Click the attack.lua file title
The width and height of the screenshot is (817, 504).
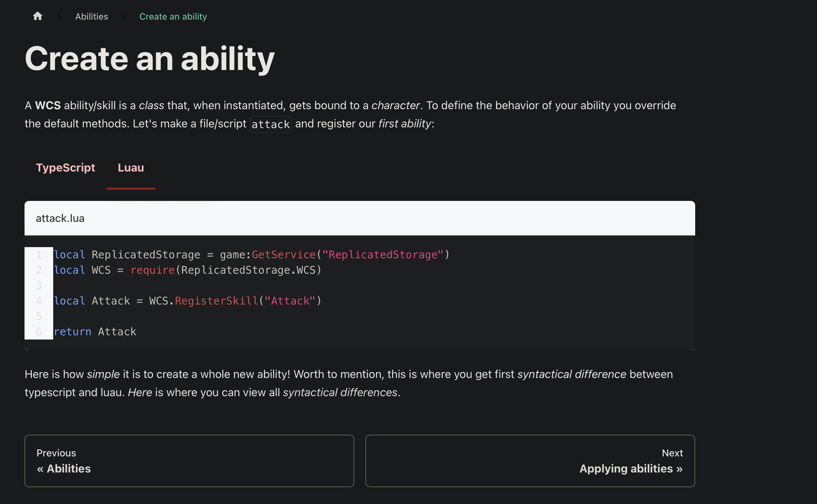tap(60, 218)
